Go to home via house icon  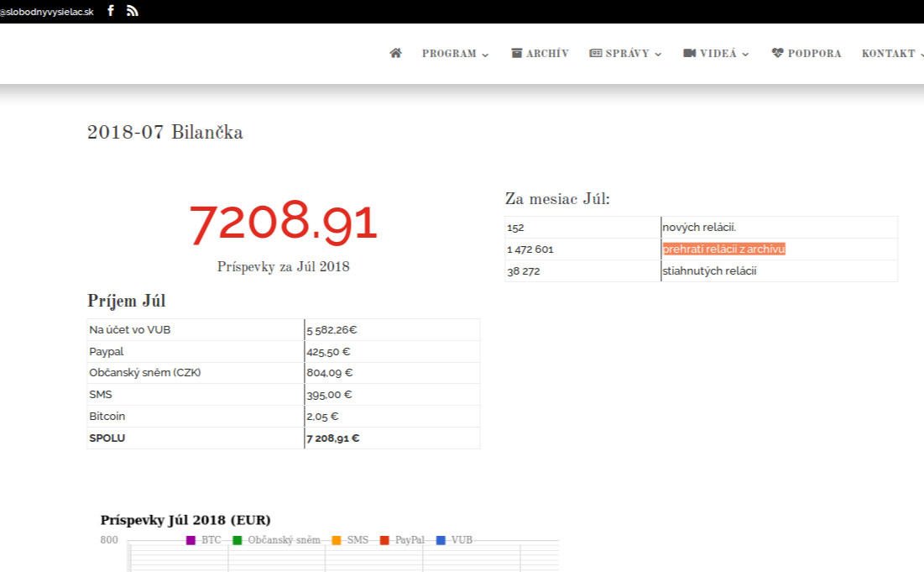tap(395, 53)
